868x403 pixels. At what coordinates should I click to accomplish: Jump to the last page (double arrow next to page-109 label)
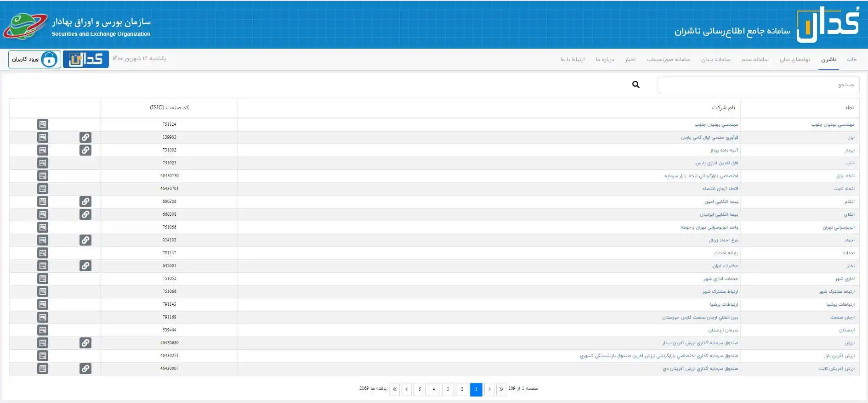[501, 389]
